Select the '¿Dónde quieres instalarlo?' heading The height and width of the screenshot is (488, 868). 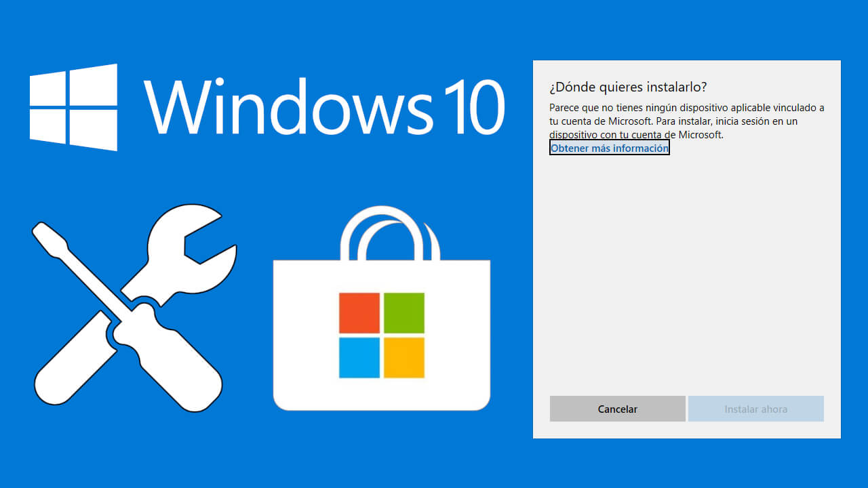point(628,87)
